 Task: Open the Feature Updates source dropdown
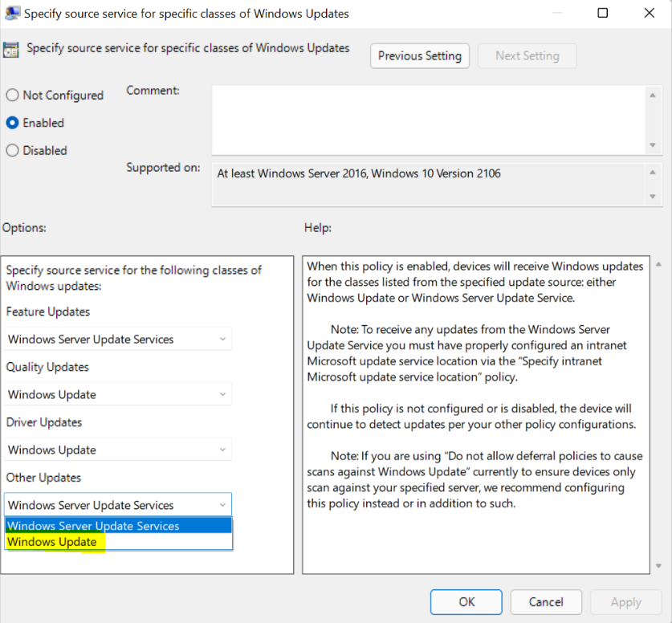click(x=118, y=339)
